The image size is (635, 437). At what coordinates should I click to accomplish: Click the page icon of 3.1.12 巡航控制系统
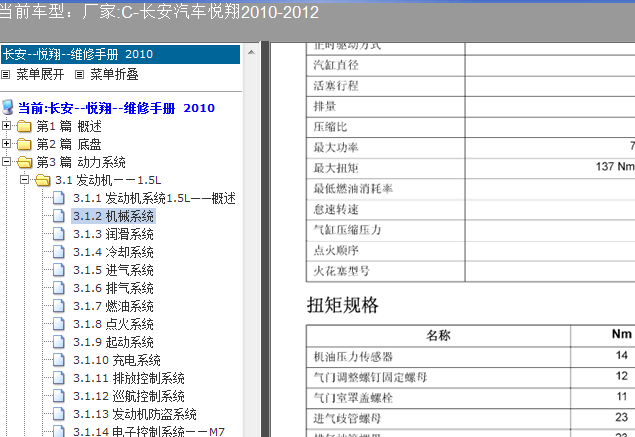tap(59, 396)
